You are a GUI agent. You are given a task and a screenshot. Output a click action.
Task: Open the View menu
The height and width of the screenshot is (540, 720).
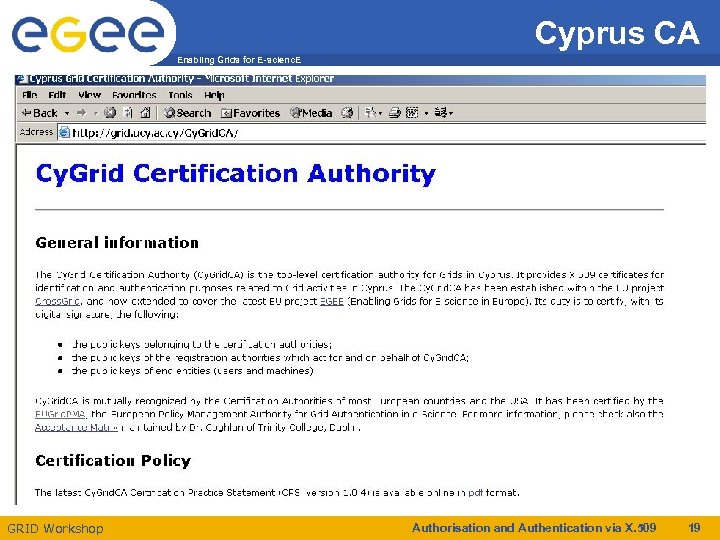pyautogui.click(x=90, y=95)
